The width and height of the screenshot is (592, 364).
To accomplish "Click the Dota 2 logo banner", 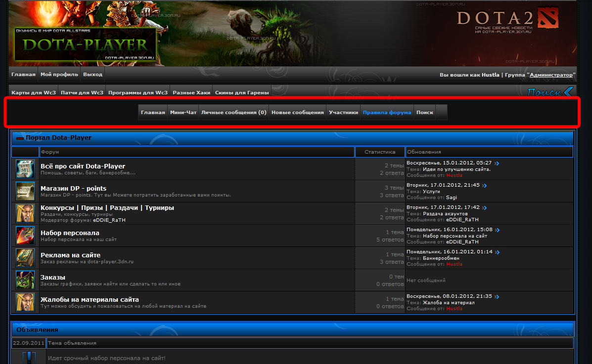I will (x=507, y=21).
